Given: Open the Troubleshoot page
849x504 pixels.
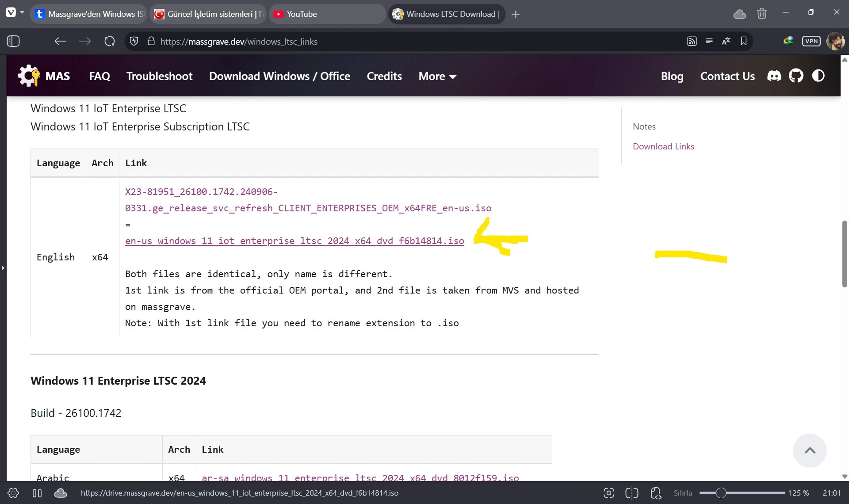Looking at the screenshot, I should tap(160, 76).
